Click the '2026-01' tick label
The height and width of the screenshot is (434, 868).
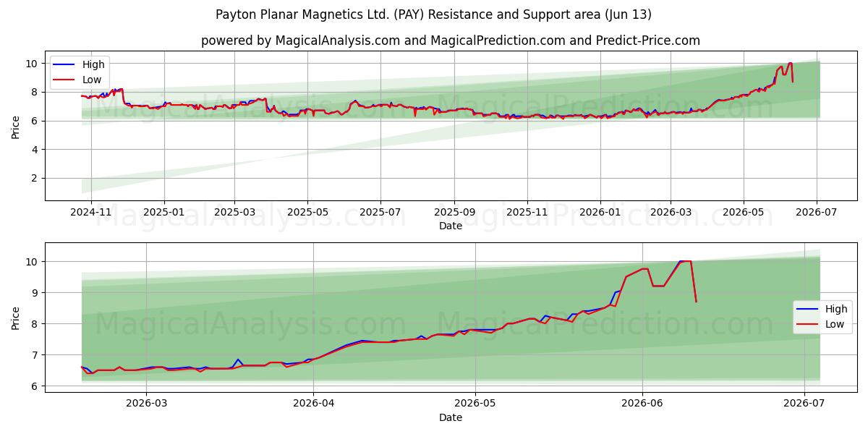(x=600, y=213)
